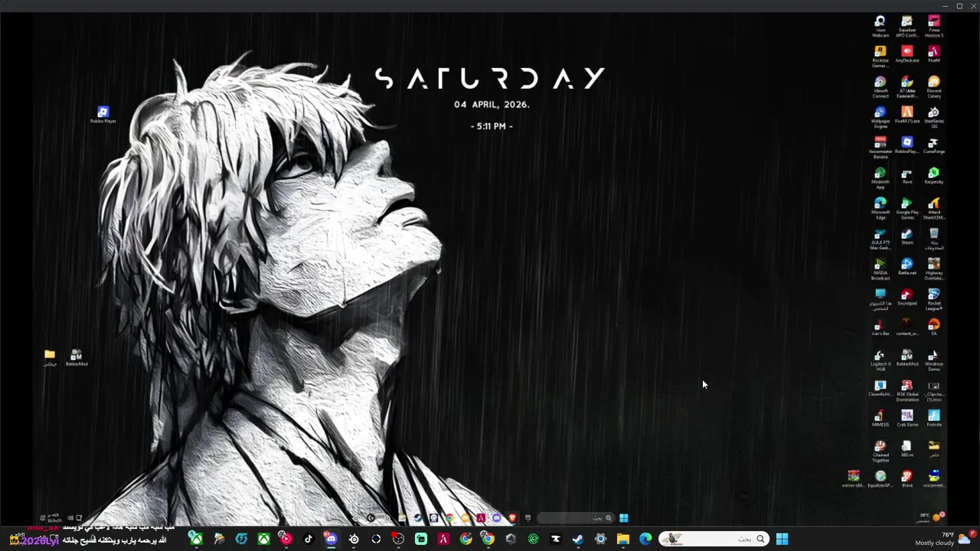Select the voicemeet installer beside Brave
Screen dimensions: 980x551
pyautogui.click(x=934, y=479)
